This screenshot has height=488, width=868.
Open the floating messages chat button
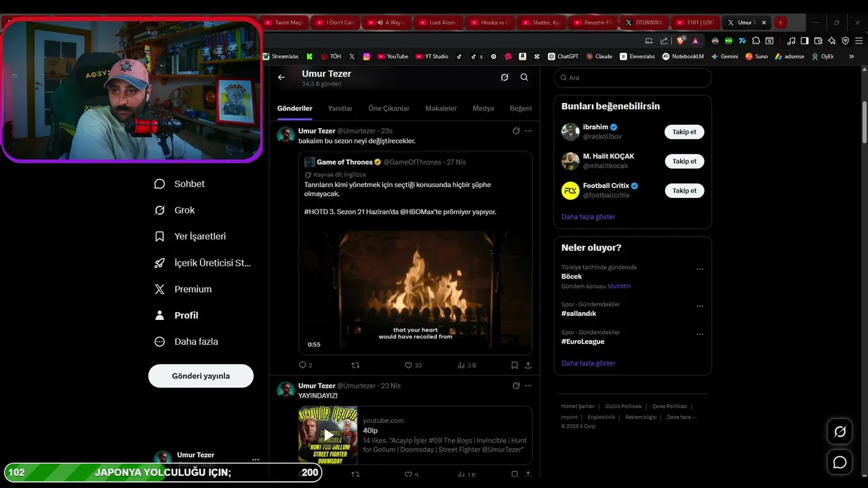[840, 462]
